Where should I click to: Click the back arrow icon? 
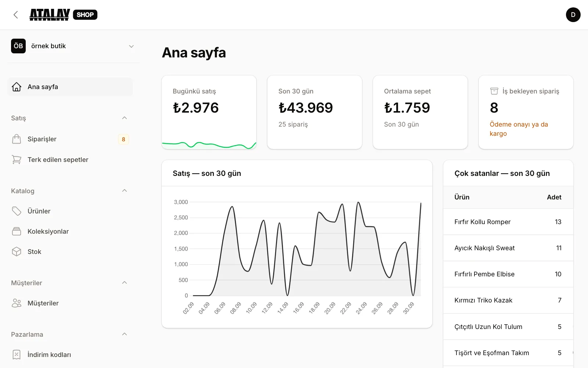click(16, 15)
